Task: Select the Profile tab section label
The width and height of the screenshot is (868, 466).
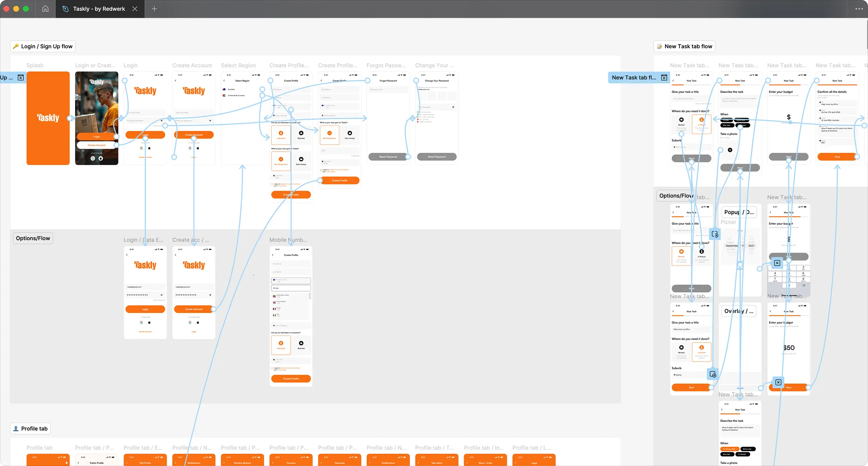Action: pyautogui.click(x=31, y=429)
